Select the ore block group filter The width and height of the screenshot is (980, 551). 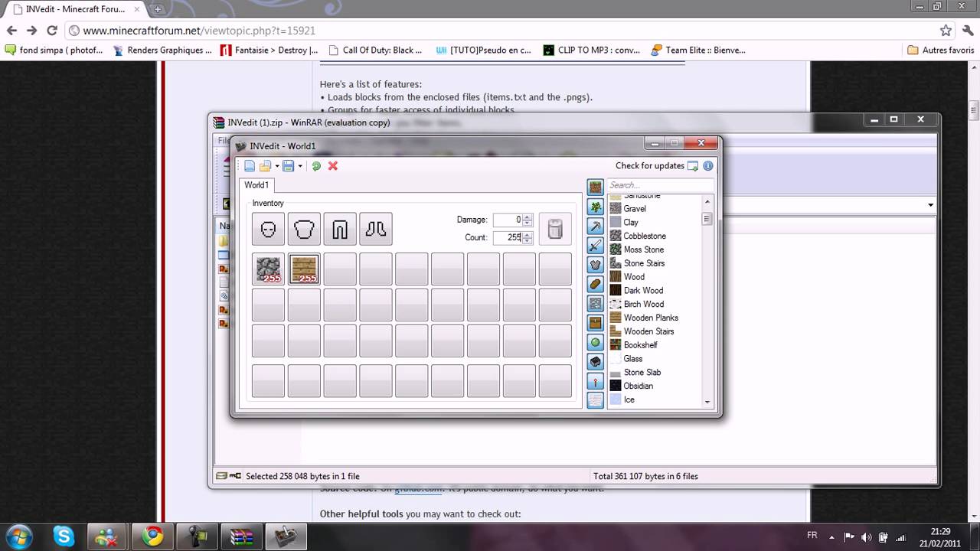click(596, 303)
